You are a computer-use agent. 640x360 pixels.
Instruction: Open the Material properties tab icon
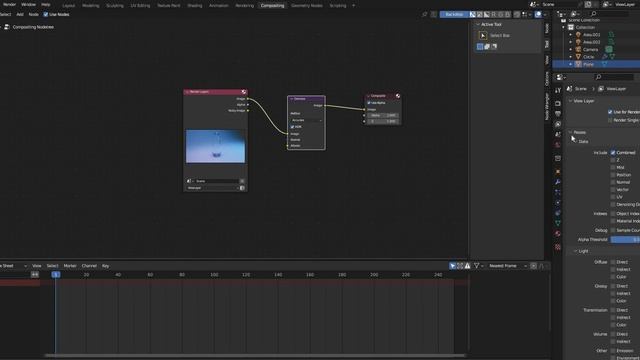pos(558,233)
